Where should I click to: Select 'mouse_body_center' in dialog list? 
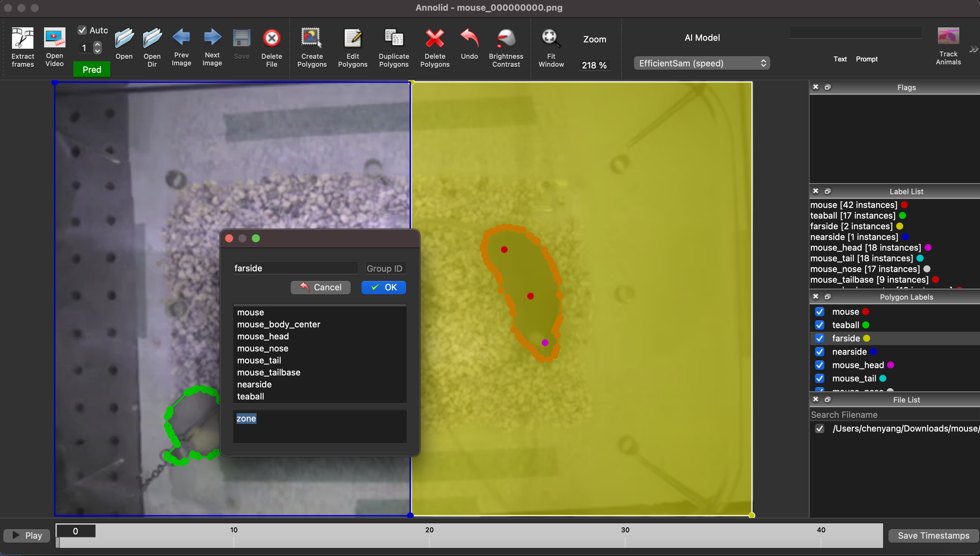[x=319, y=324]
